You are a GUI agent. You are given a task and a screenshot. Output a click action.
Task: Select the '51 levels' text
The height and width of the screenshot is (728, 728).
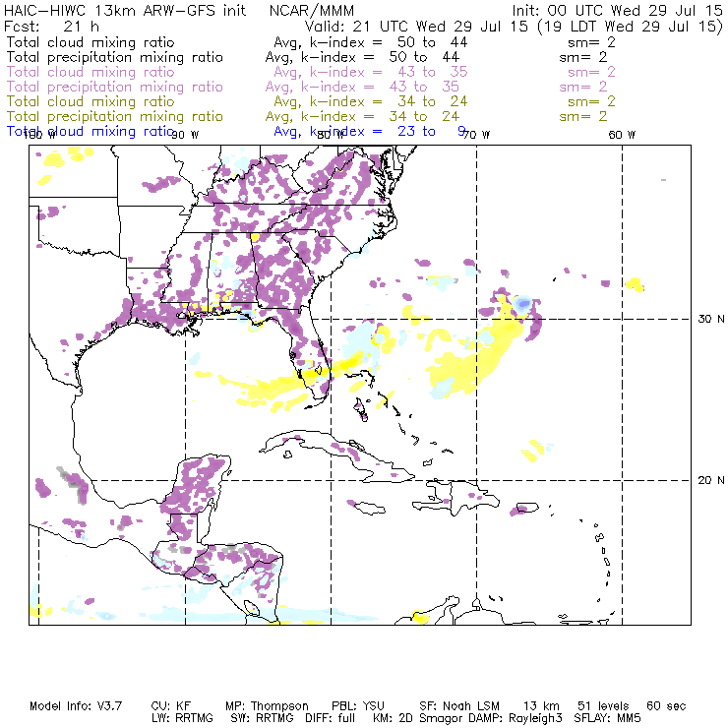coord(603,706)
